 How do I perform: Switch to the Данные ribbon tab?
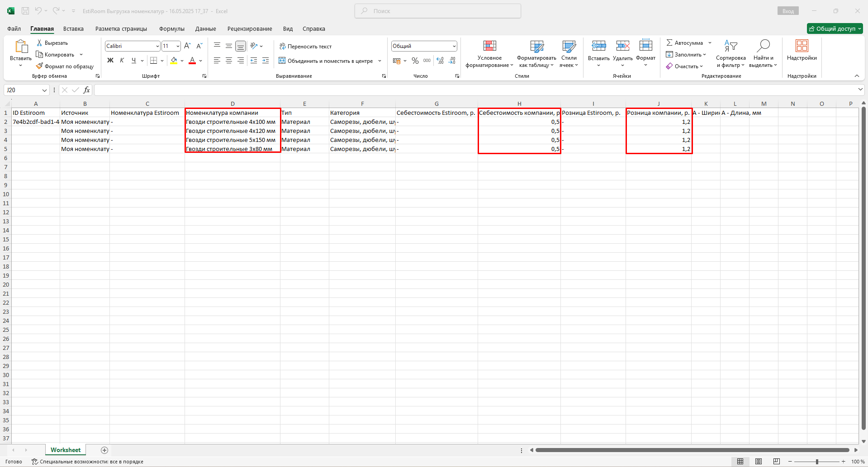(205, 28)
